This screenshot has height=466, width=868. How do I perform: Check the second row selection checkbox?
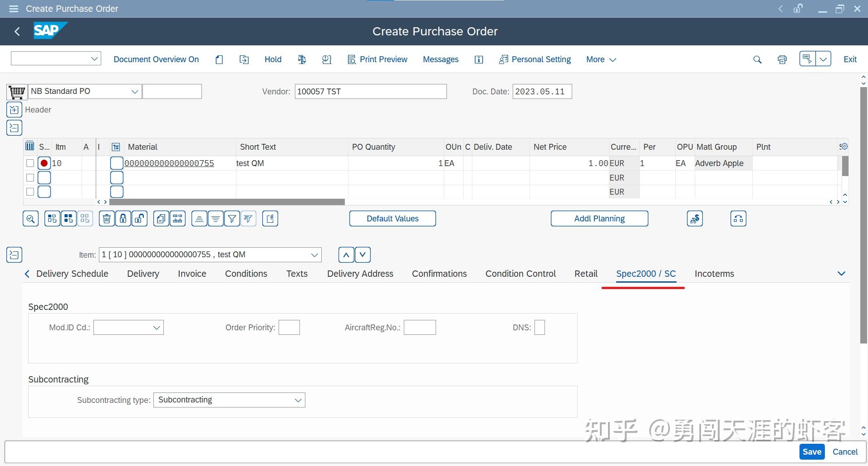click(30, 177)
